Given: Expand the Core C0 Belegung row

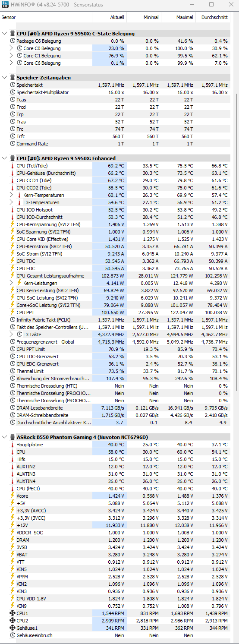Looking at the screenshot, I should click(12, 48).
